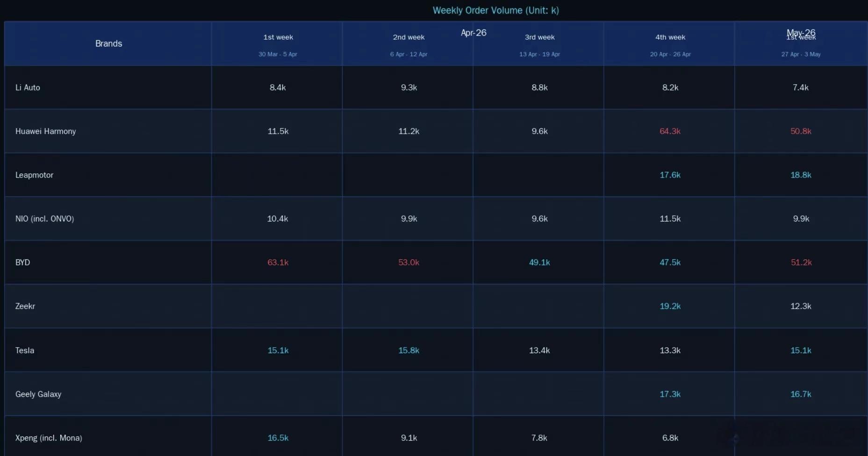Select the "20 Apr - 26 Apr" week header

tap(670, 54)
